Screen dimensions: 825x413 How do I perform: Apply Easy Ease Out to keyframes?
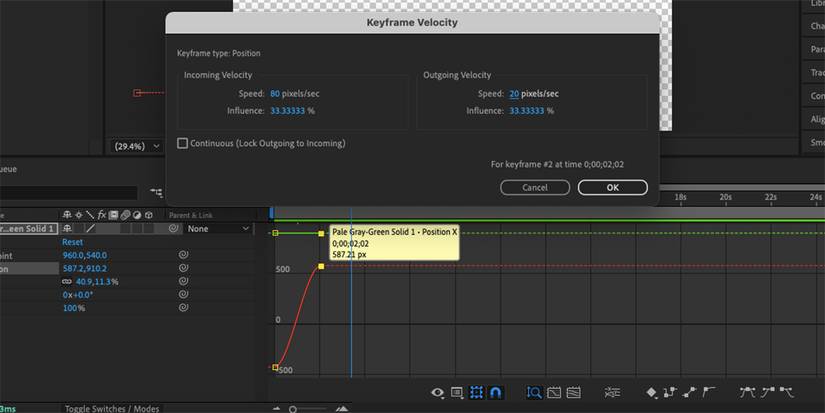point(787,392)
